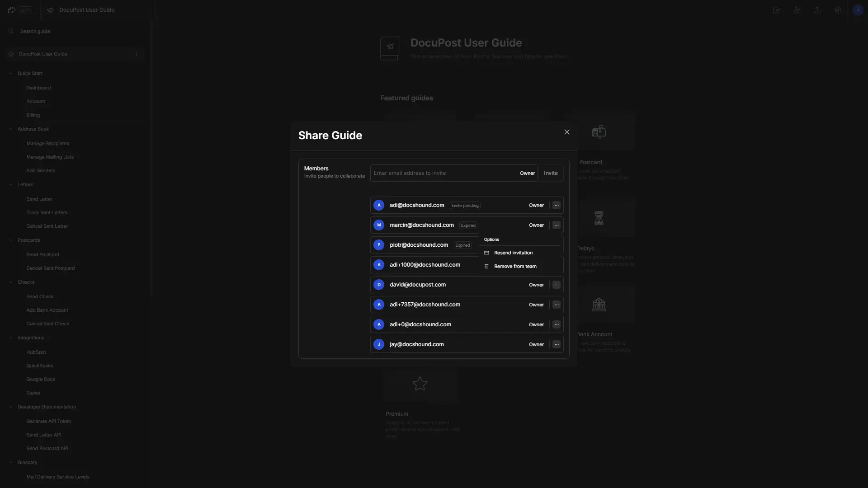Viewport: 868px width, 488px height.
Task: Click Add Senders under Address Book
Action: tap(41, 171)
